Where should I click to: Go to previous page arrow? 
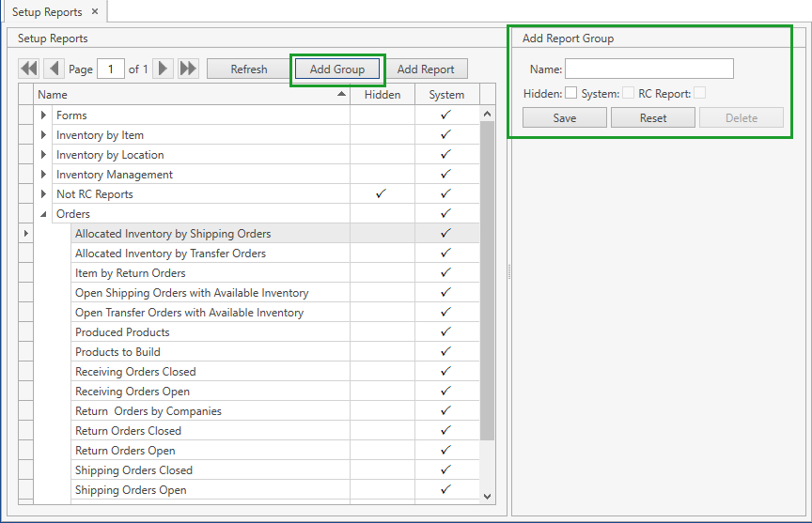click(x=54, y=69)
